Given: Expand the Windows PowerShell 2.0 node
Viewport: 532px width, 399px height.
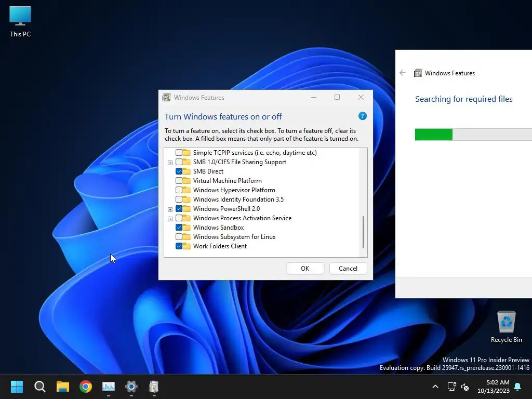Looking at the screenshot, I should (x=170, y=209).
